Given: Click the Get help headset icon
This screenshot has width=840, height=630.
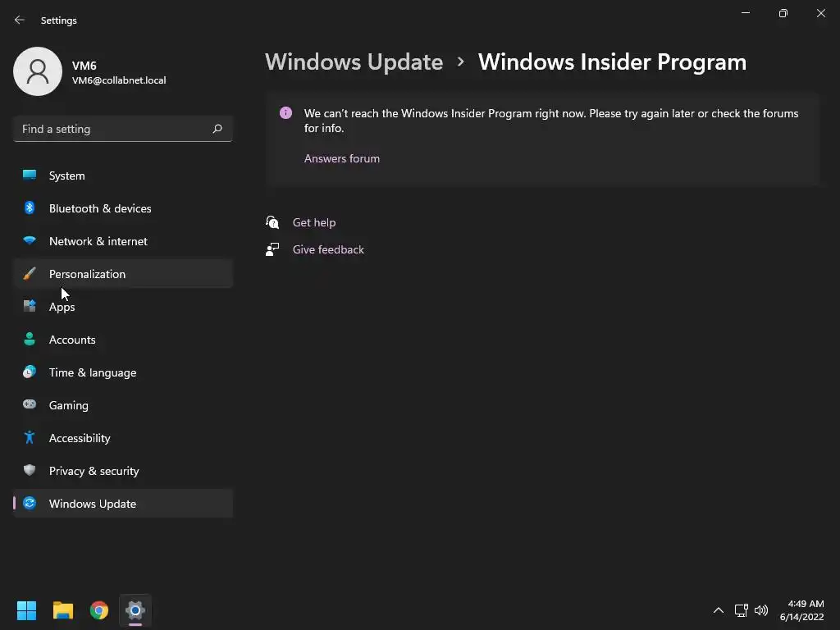Looking at the screenshot, I should 272,221.
